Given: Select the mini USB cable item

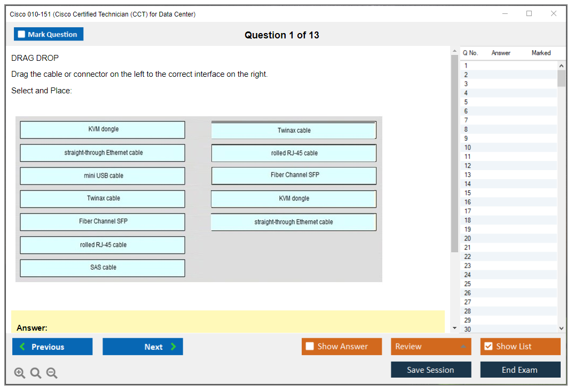Looking at the screenshot, I should [103, 176].
